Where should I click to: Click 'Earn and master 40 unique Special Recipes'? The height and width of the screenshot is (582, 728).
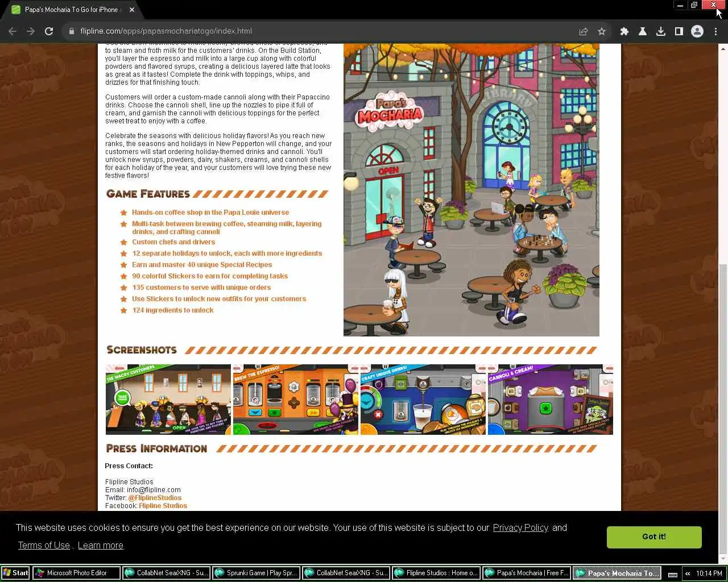202,265
